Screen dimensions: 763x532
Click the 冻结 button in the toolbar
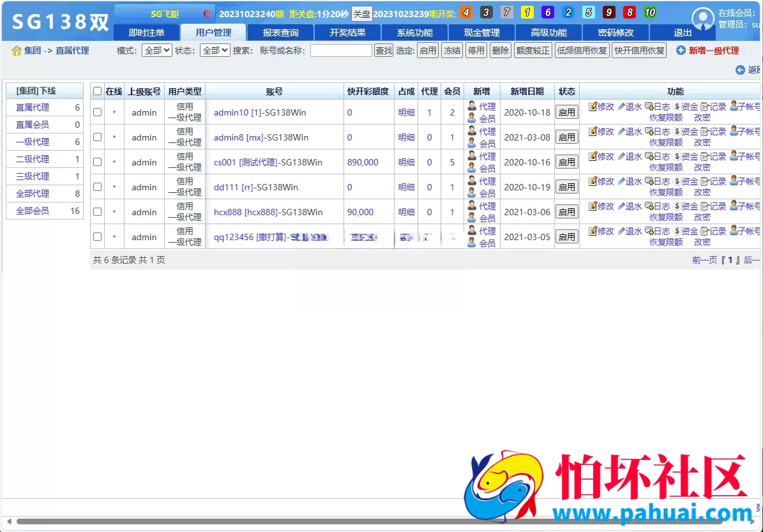452,50
